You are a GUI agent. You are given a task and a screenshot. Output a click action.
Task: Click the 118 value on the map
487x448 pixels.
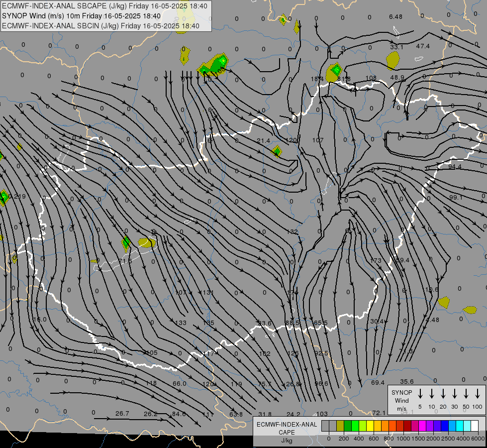point(151,383)
